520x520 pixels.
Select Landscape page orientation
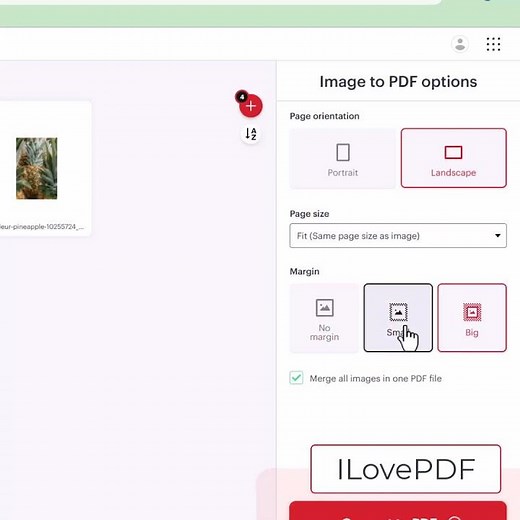coord(454,158)
